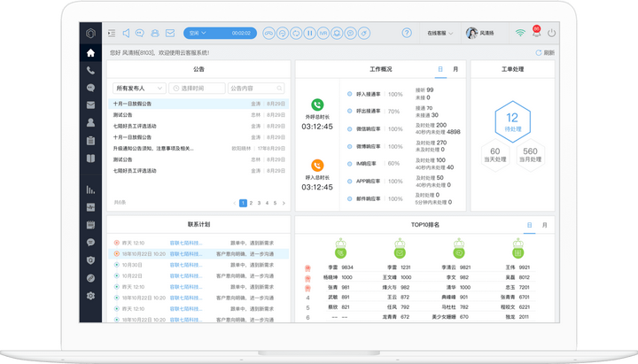The width and height of the screenshot is (638, 364).
Task: Click the pause call circle button
Action: [309, 33]
